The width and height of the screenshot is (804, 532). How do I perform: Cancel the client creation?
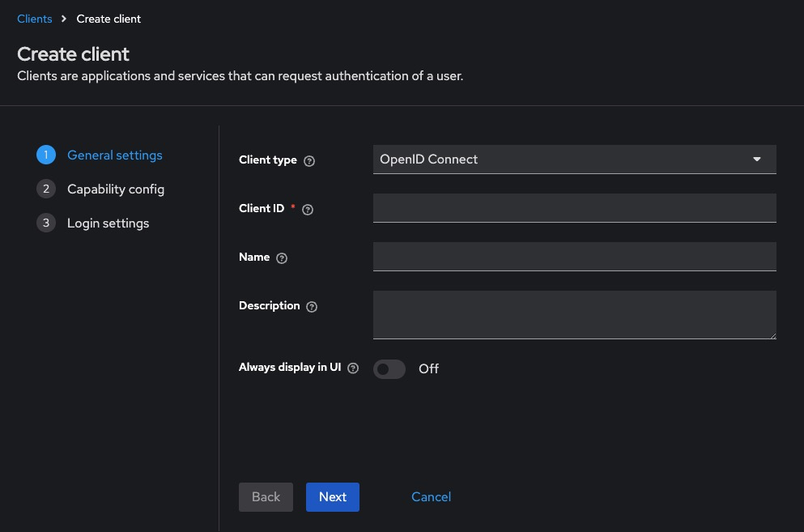point(431,497)
